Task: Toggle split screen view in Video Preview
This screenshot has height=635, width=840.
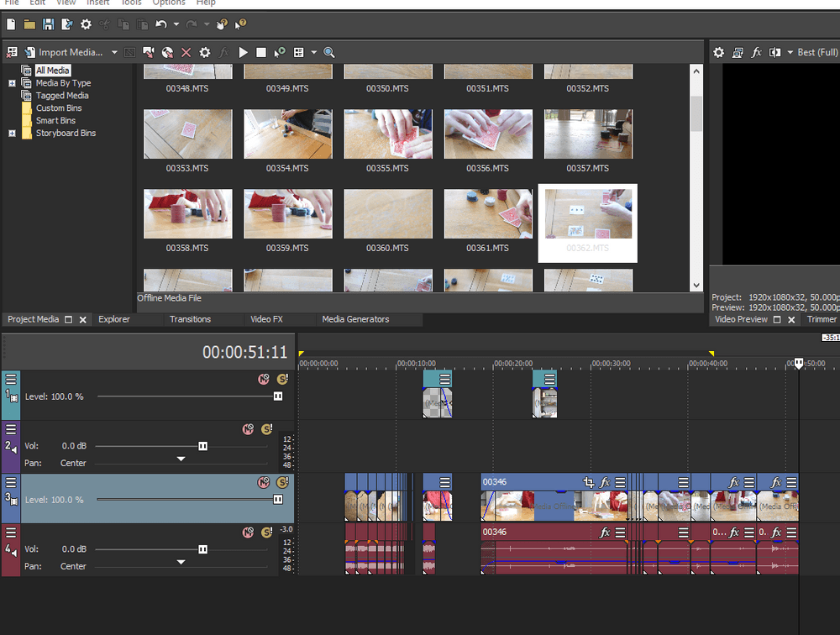Action: coord(774,52)
